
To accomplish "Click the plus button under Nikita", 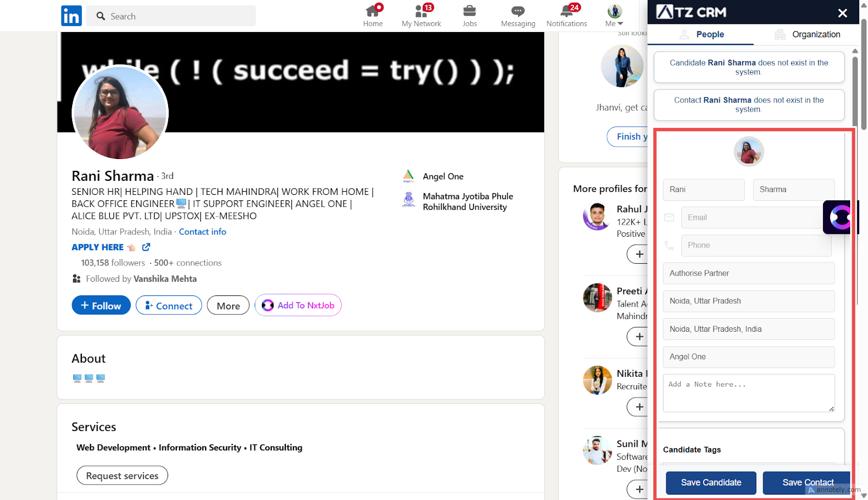I will tap(639, 407).
